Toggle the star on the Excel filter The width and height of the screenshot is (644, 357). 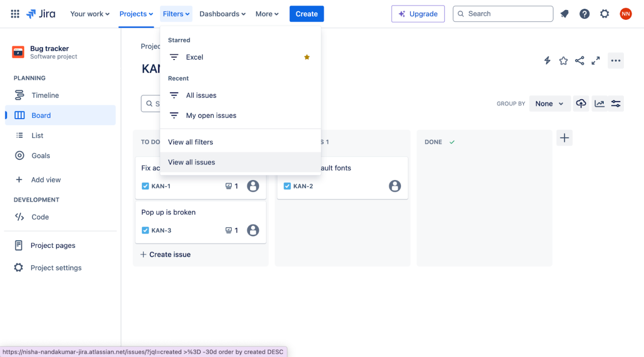pos(307,57)
